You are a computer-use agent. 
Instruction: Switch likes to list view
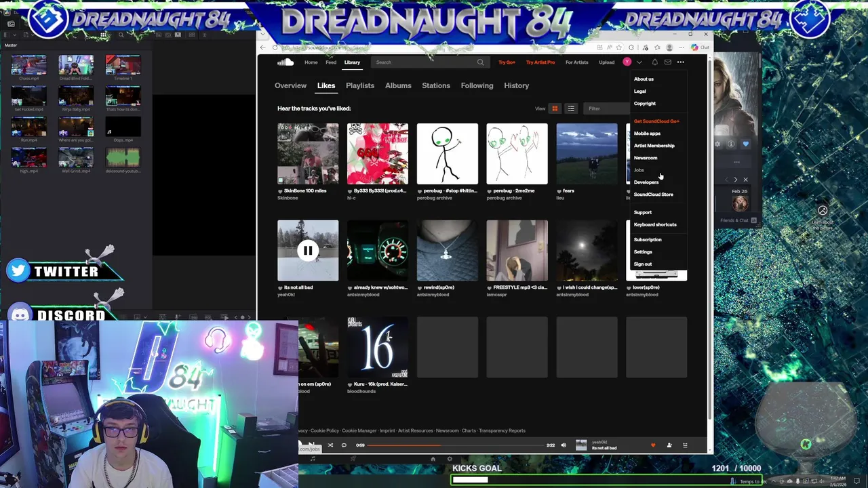[571, 108]
